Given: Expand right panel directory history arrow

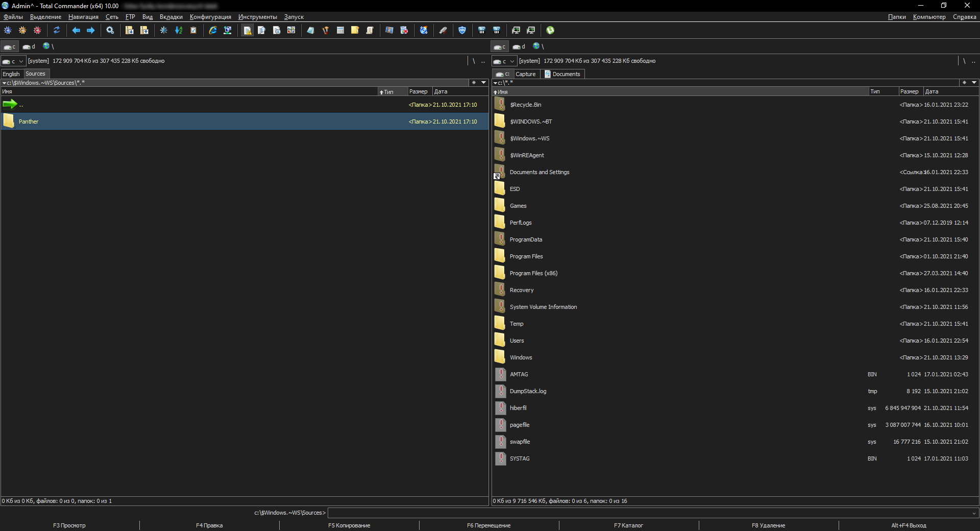Looking at the screenshot, I should (974, 83).
